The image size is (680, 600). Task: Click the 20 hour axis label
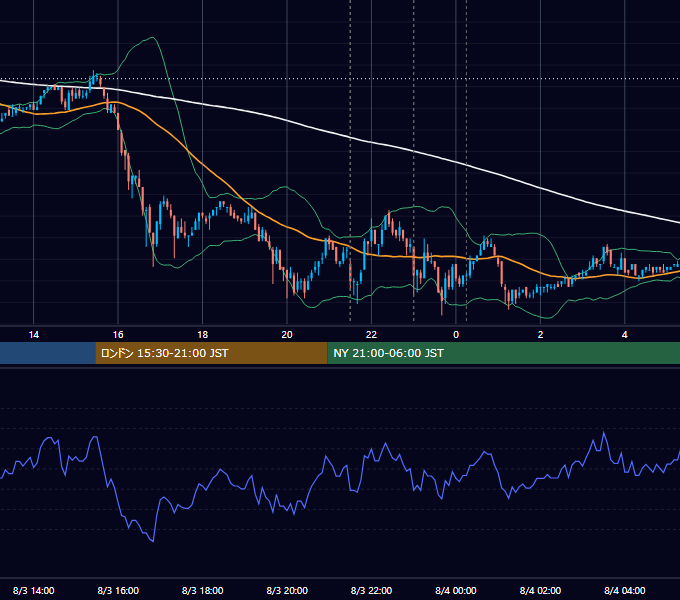pos(287,335)
